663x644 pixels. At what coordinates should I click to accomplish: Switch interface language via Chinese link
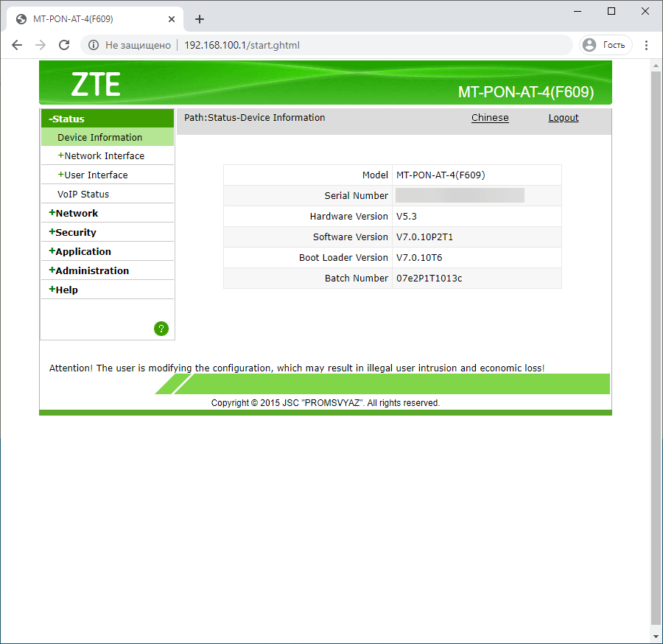[x=490, y=117]
